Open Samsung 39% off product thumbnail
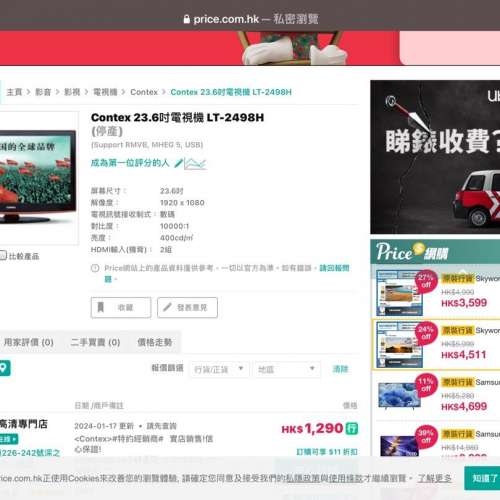The height and width of the screenshot is (500, 500). (x=399, y=445)
